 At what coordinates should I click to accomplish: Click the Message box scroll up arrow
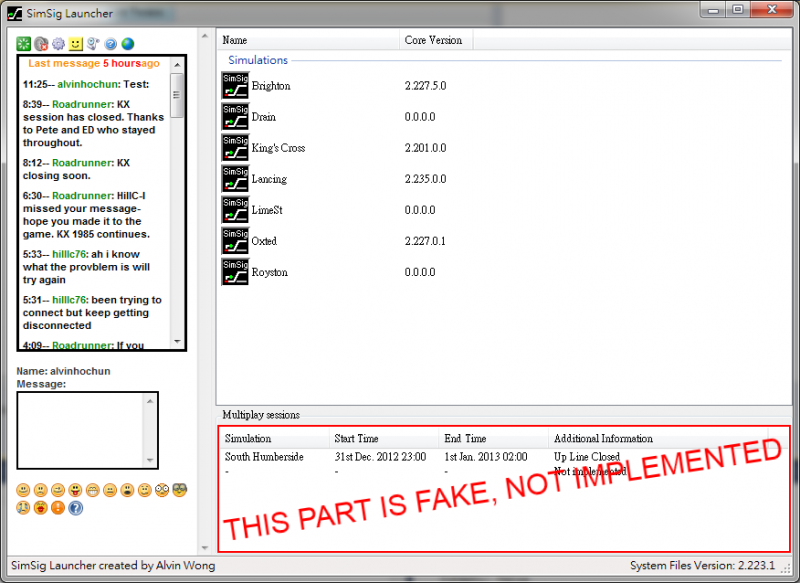click(x=150, y=401)
